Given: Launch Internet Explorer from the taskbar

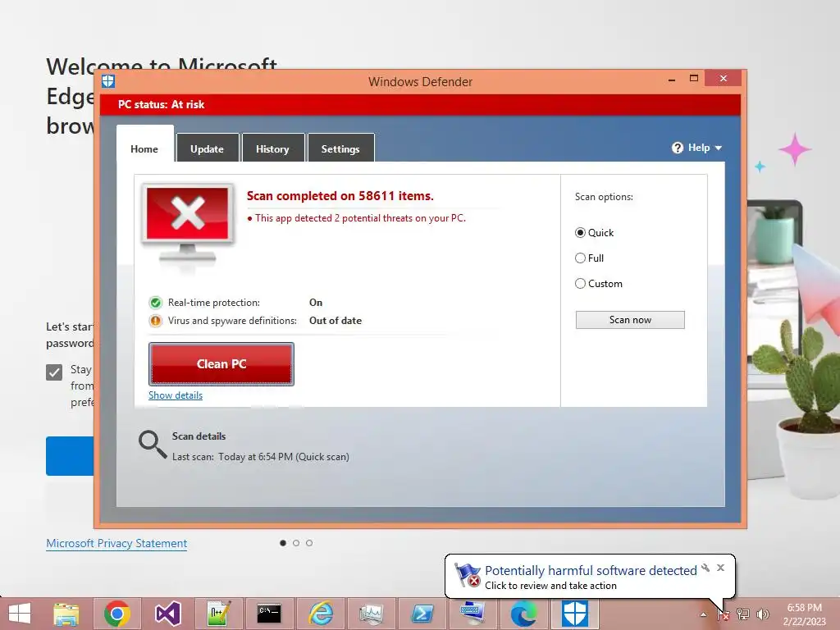Looking at the screenshot, I should [x=321, y=614].
